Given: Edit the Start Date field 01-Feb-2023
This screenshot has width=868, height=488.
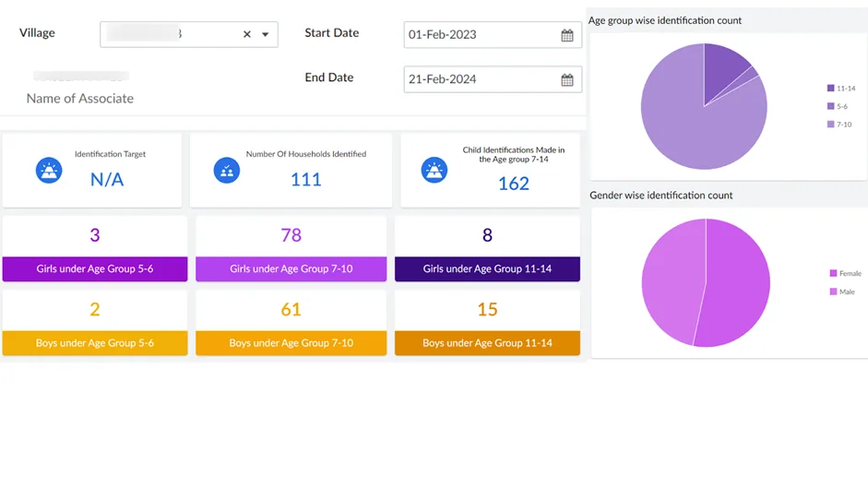Looking at the screenshot, I should click(493, 34).
